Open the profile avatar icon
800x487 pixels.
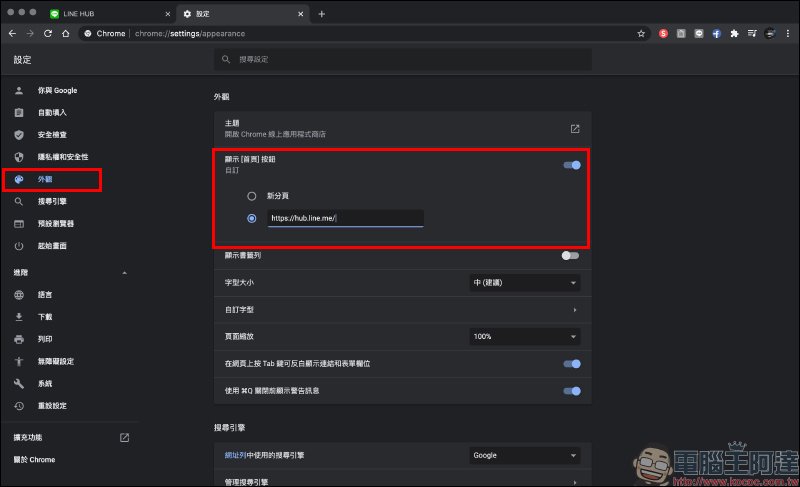(770, 34)
